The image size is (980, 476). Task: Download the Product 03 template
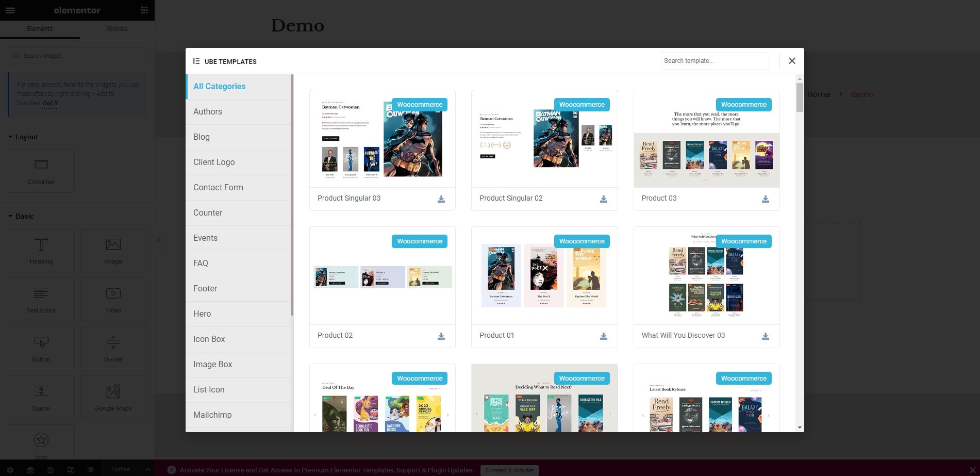click(x=766, y=199)
